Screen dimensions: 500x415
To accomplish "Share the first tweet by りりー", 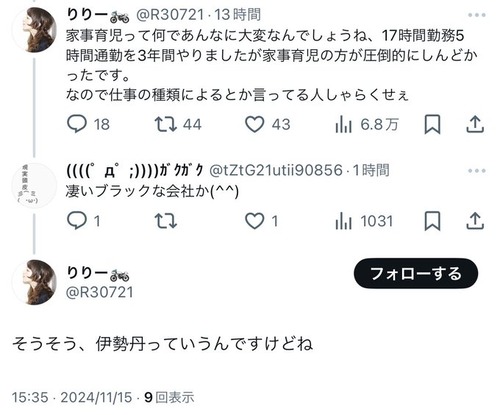I will pos(475,124).
